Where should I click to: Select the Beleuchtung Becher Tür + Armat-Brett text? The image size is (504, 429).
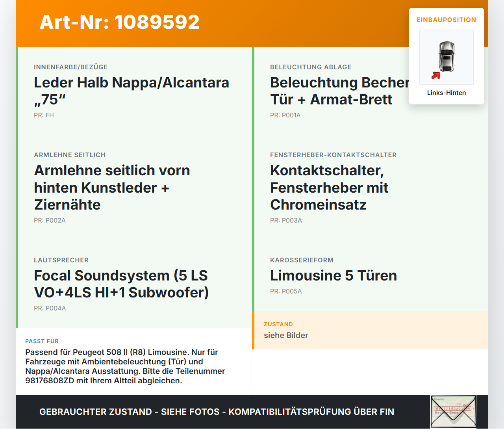pos(339,91)
